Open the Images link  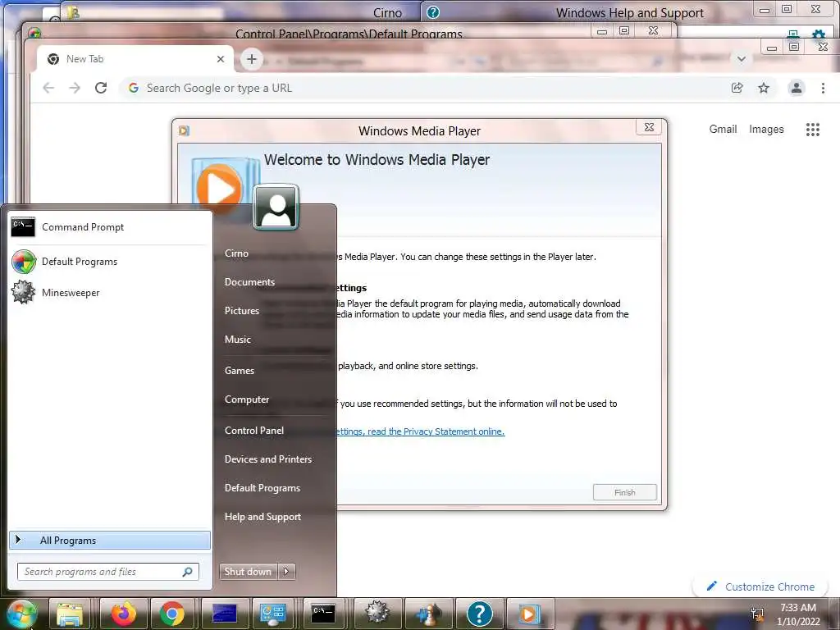(x=766, y=129)
